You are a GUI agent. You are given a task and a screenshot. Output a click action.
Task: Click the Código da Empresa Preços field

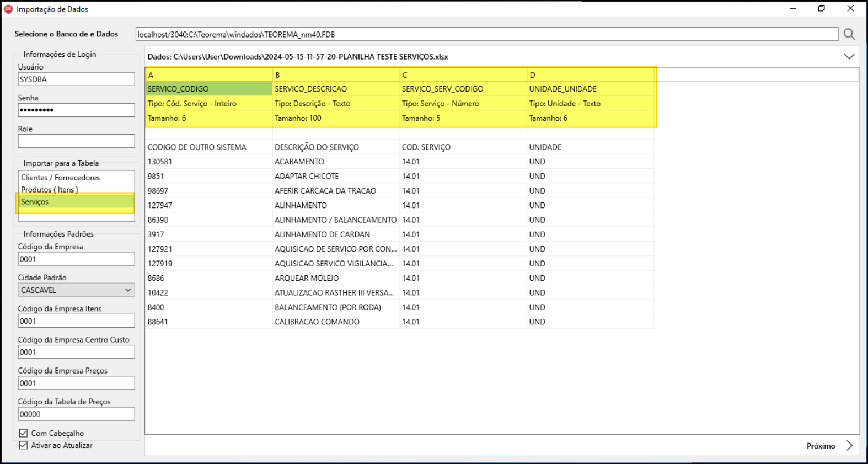click(x=76, y=383)
